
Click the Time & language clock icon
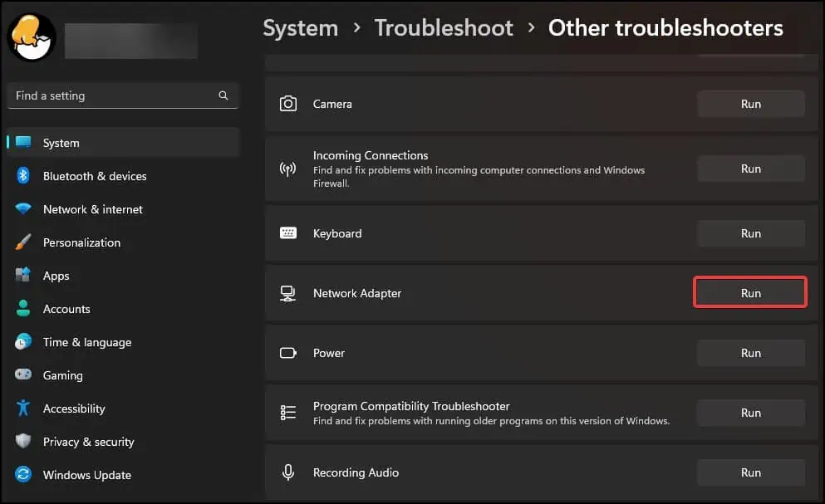pyautogui.click(x=23, y=341)
